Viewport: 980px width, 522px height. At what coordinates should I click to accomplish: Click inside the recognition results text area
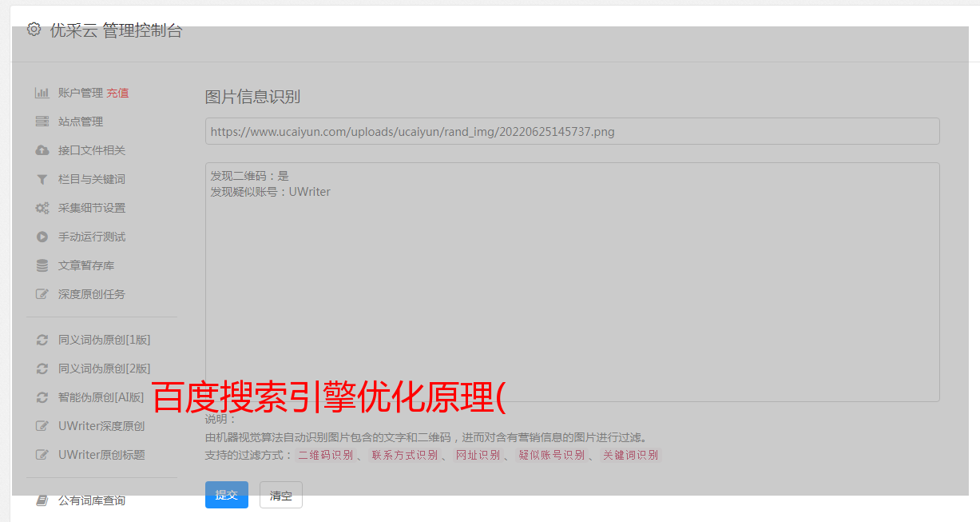pos(572,282)
